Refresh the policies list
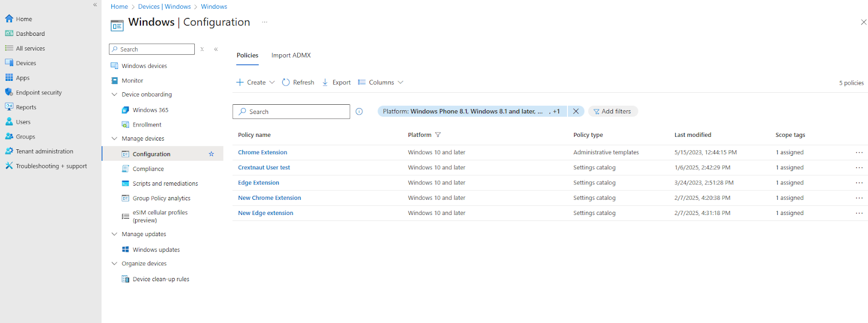This screenshot has width=868, height=323. point(298,83)
